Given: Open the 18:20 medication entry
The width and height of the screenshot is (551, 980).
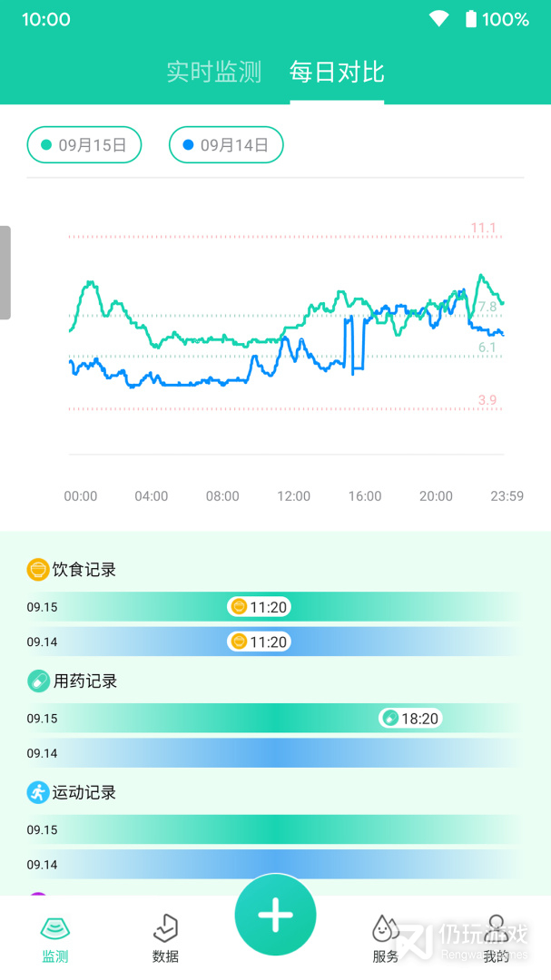Looking at the screenshot, I should tap(410, 719).
